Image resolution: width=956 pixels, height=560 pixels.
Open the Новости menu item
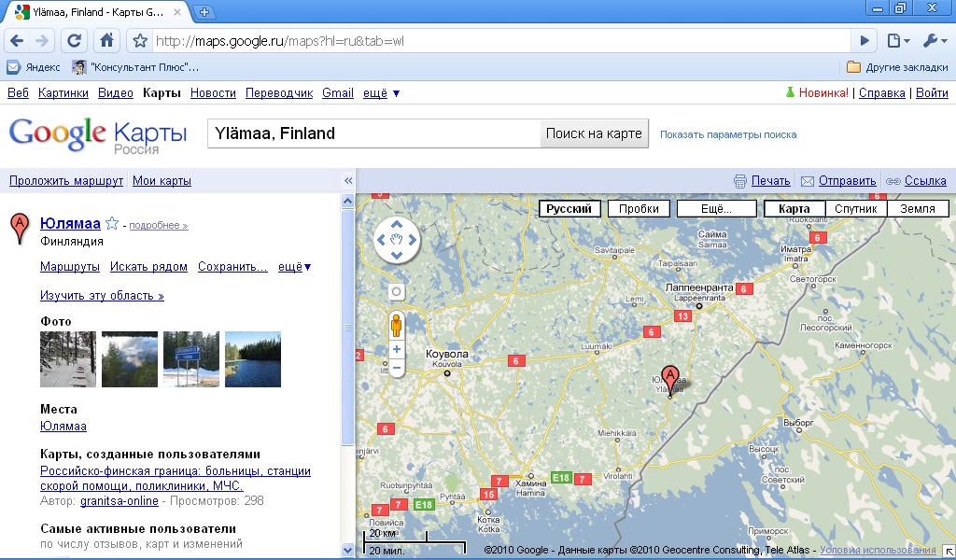tap(213, 93)
